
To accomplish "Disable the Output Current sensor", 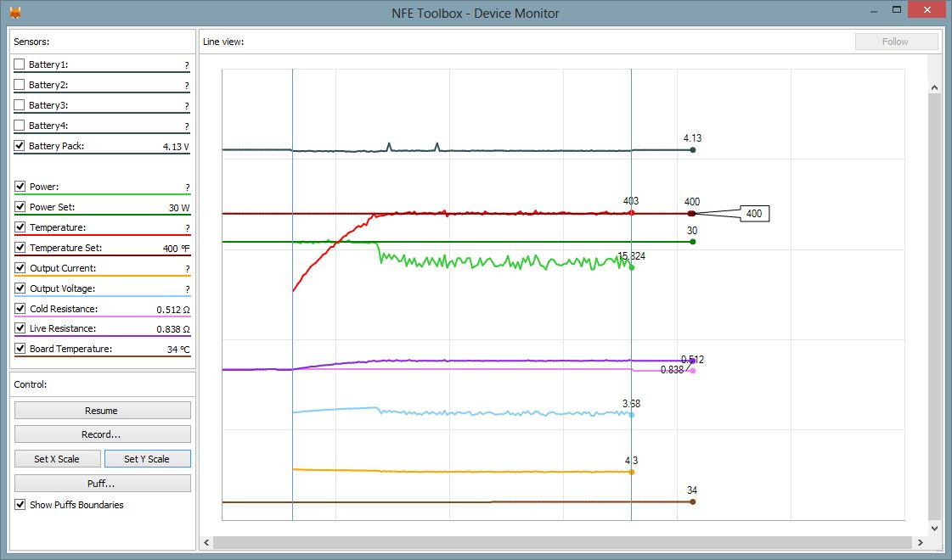I will tap(20, 267).
